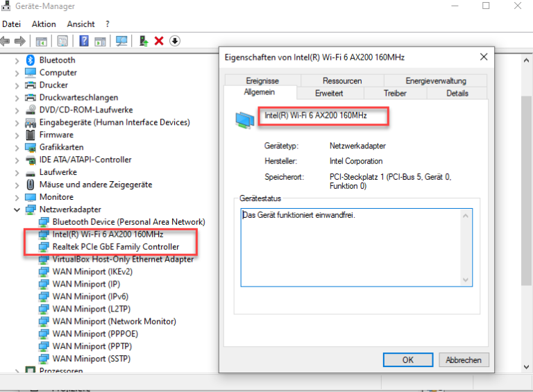The height and width of the screenshot is (392, 533).
Task: Open the Datei menu
Action: 12,24
